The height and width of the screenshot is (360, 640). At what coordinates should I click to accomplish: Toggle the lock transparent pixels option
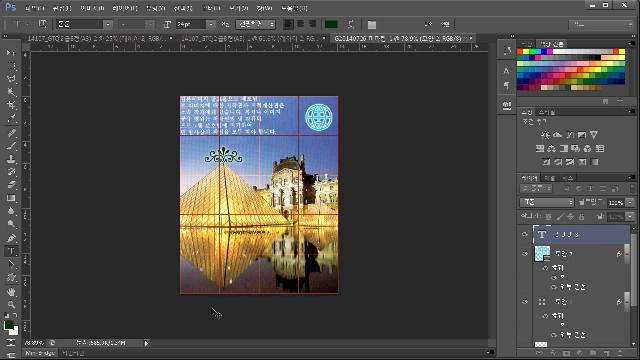[x=549, y=216]
